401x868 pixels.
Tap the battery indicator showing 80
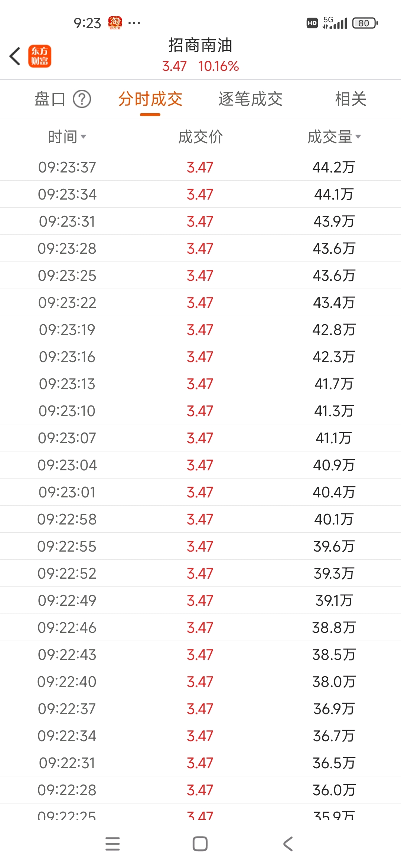pyautogui.click(x=365, y=23)
